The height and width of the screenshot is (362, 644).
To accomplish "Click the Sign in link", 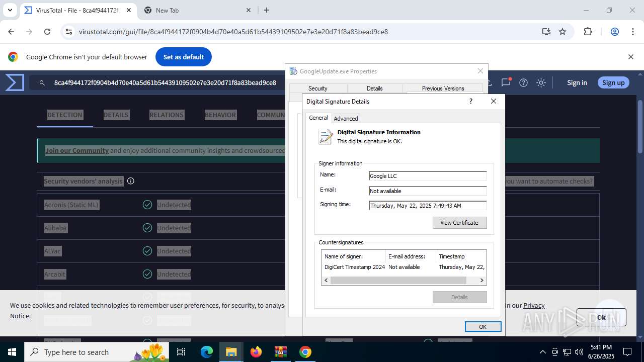I will [577, 82].
